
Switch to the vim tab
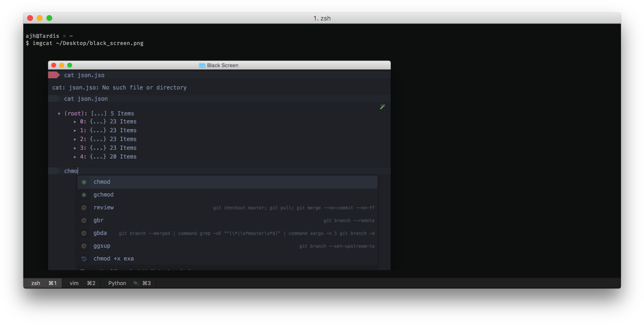[x=74, y=283]
